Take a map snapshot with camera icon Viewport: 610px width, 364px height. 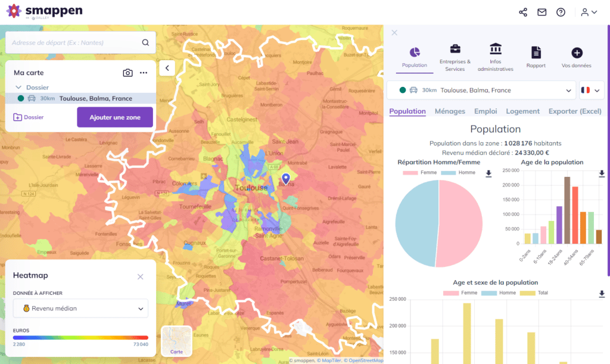[127, 73]
